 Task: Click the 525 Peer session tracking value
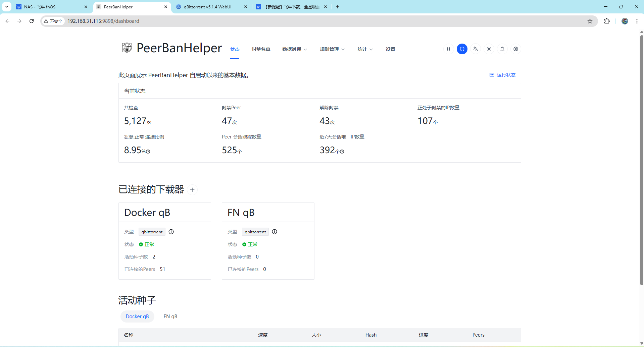(230, 150)
